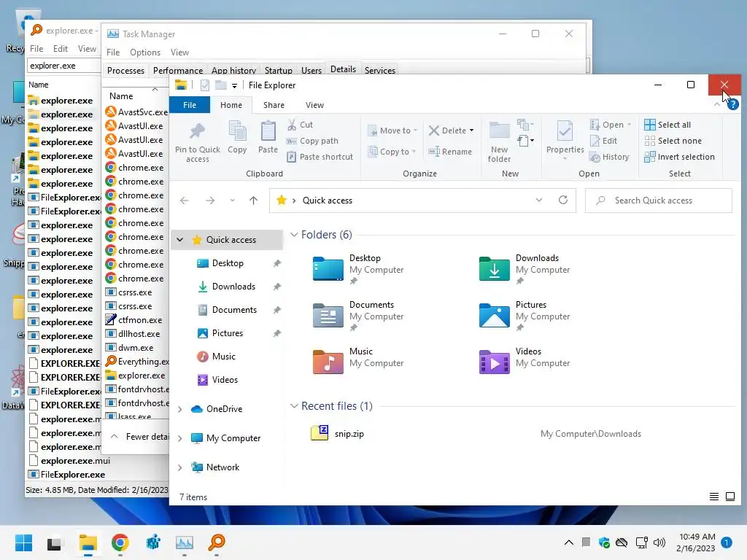Switch to the Share ribbon tab
The width and height of the screenshot is (747, 560).
click(274, 105)
